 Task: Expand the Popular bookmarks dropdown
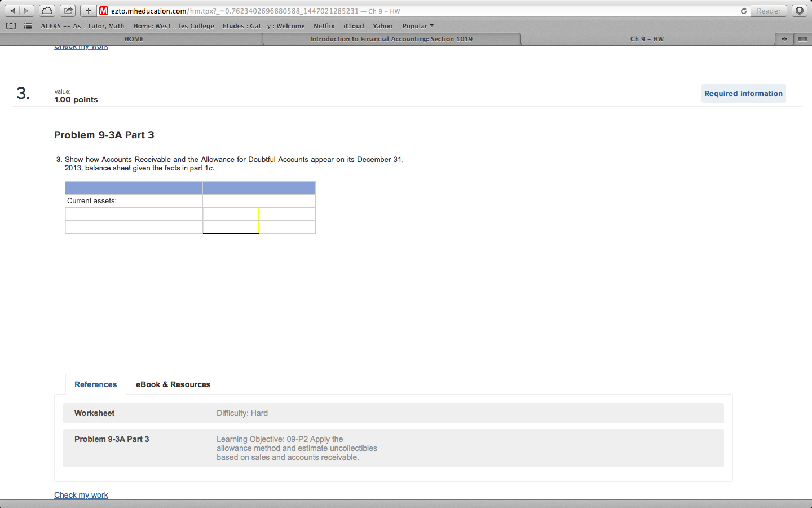(x=418, y=26)
